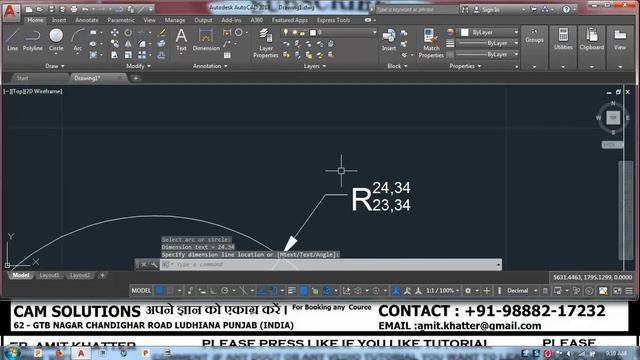Viewport: 640px width, 360px height.
Task: Toggle lineweight display in status bar
Action: [x=291, y=291]
